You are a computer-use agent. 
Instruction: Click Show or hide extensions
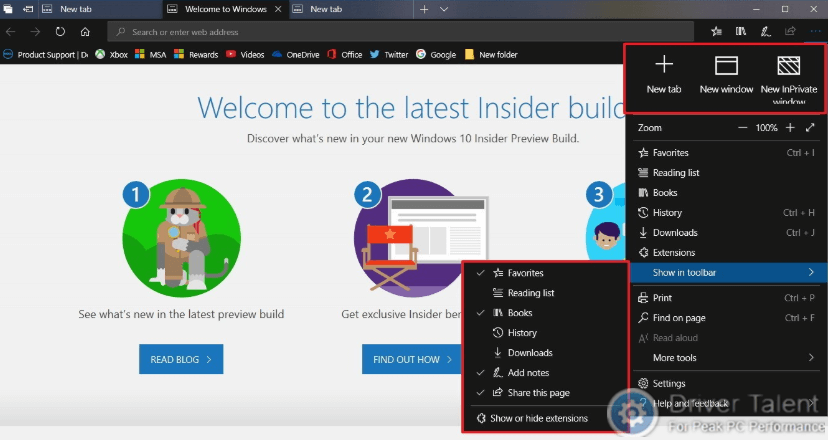(x=545, y=418)
